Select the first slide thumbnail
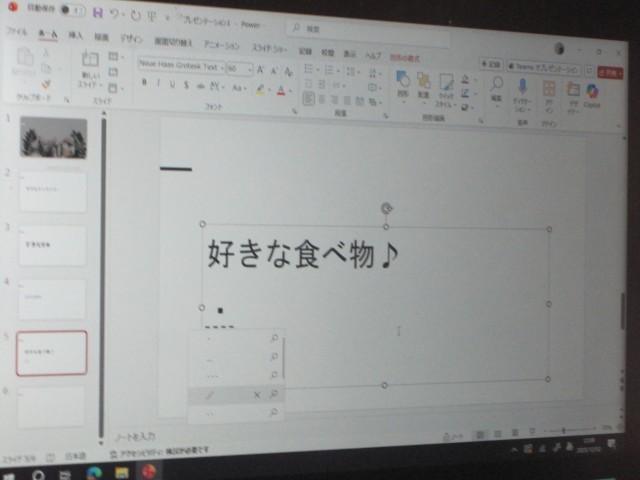This screenshot has height=480, width=640. (x=53, y=137)
